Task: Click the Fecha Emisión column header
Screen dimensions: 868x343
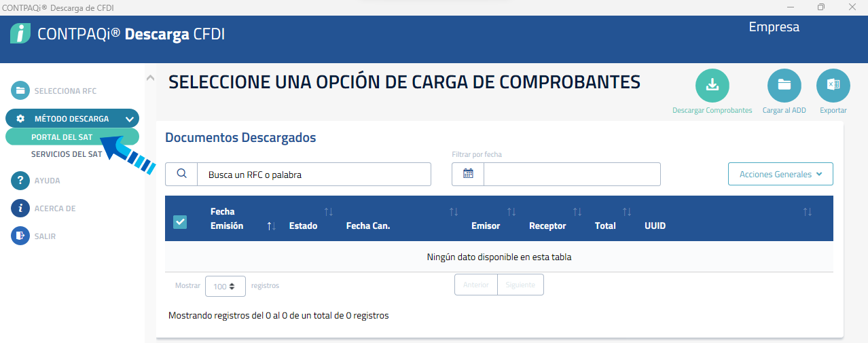Action: click(x=227, y=219)
